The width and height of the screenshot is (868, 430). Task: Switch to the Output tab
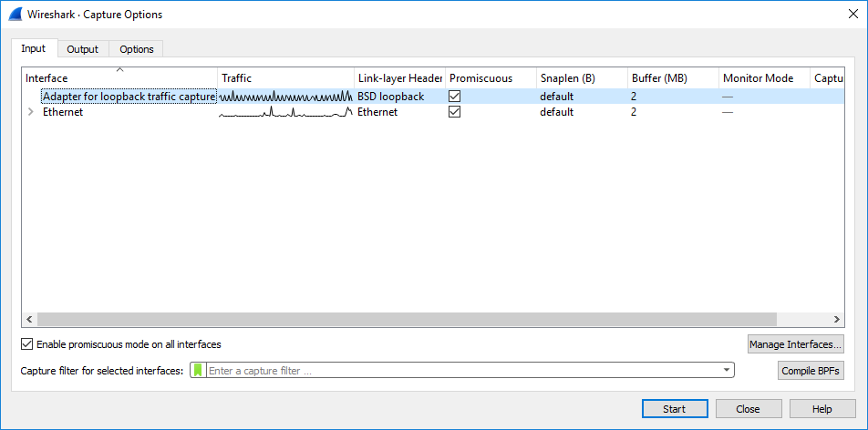coord(83,49)
